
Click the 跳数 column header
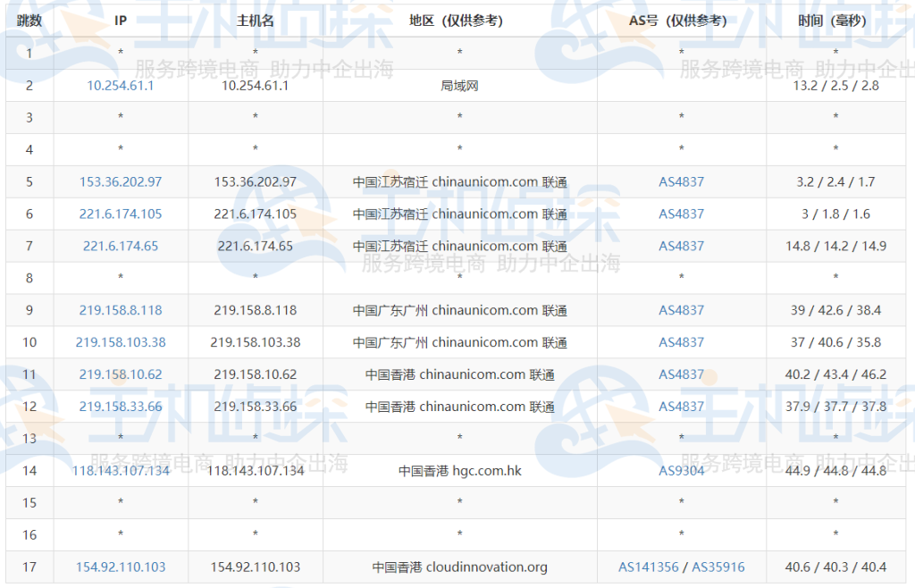[29, 21]
